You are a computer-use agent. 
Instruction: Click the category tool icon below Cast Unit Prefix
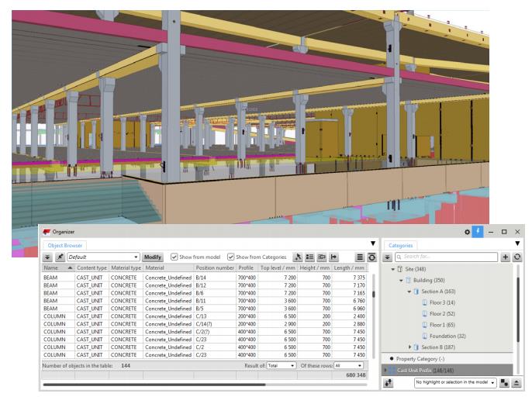[x=388, y=383]
